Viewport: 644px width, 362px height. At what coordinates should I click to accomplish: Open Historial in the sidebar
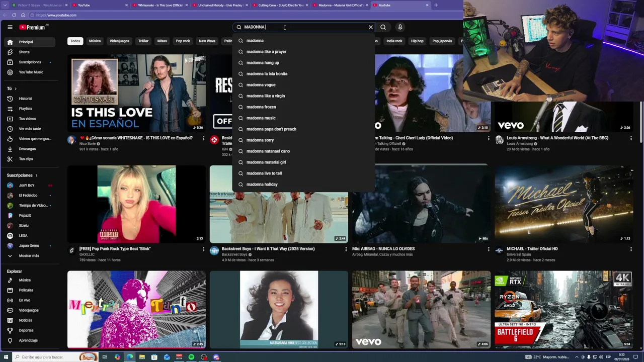tap(30, 99)
